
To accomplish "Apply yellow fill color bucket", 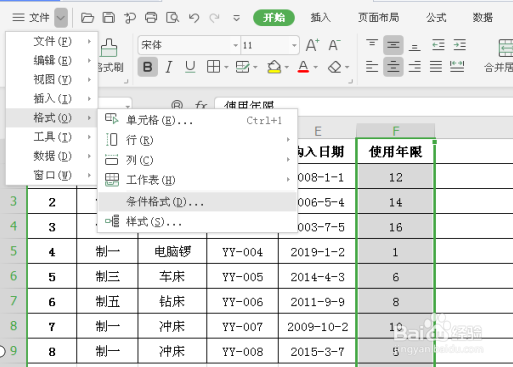I will coord(274,67).
